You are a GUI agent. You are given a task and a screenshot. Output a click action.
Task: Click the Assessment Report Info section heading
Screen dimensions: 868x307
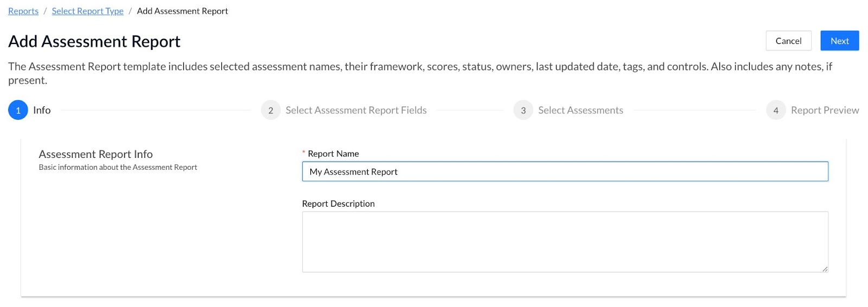95,154
